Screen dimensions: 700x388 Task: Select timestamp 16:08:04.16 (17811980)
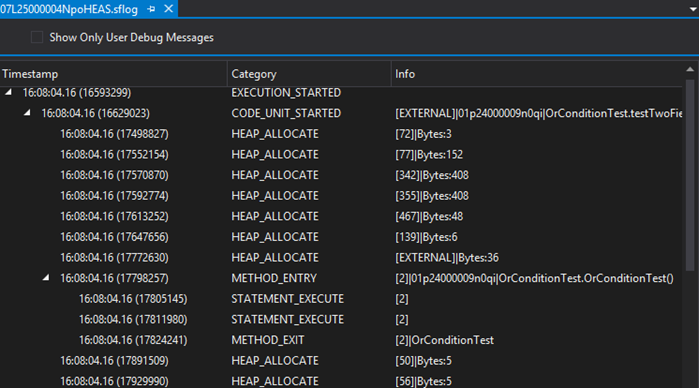coord(133,319)
